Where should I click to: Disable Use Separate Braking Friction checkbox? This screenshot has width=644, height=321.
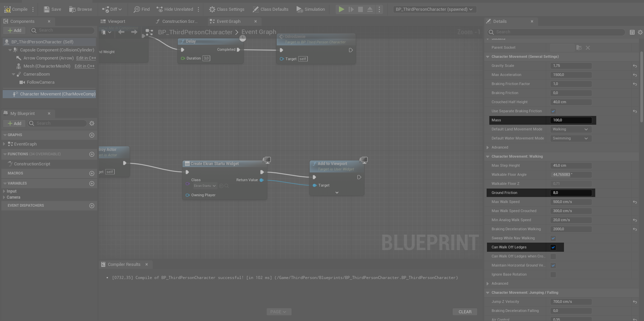(553, 111)
